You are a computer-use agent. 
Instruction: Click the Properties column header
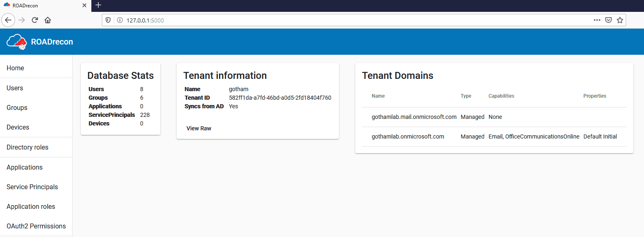[595, 96]
